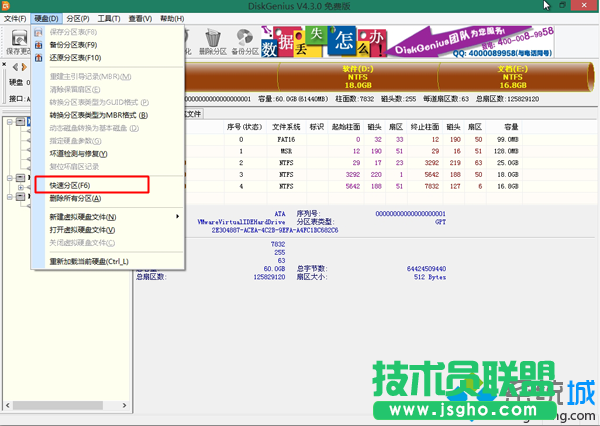Open the 文件(F) menu
Screen dimensions: 600x426
coord(15,18)
